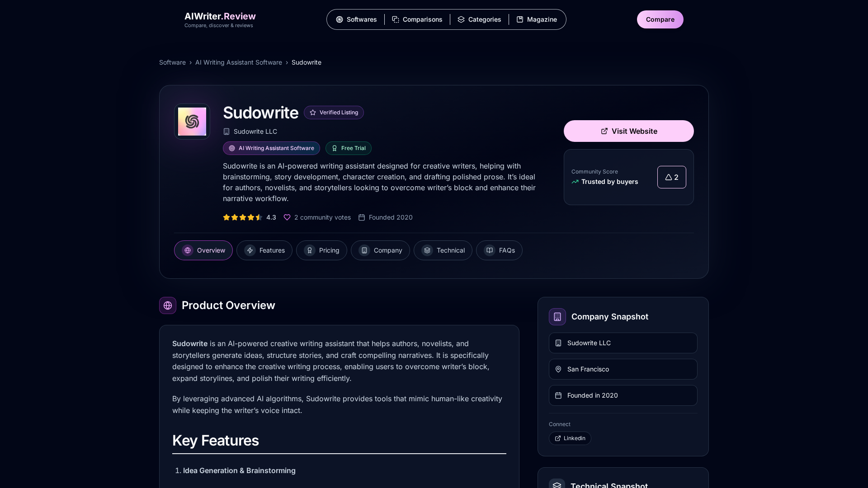868x488 pixels.
Task: Upvote using the community score triangle button
Action: tap(671, 177)
